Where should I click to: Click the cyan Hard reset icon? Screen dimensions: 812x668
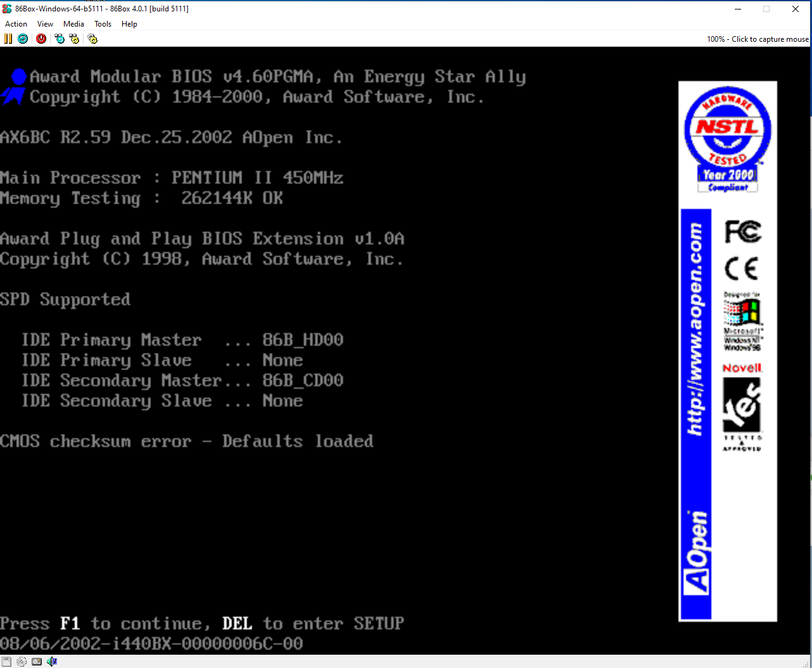point(23,39)
